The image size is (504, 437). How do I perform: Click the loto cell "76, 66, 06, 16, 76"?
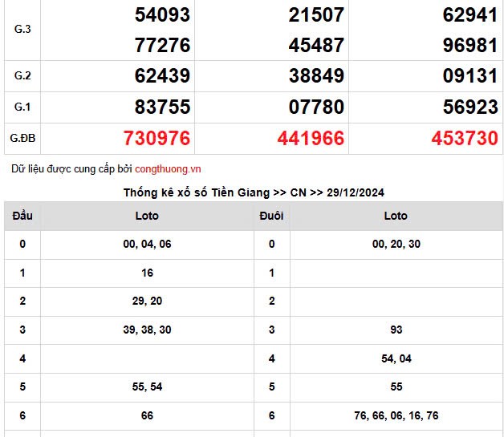[396, 415]
